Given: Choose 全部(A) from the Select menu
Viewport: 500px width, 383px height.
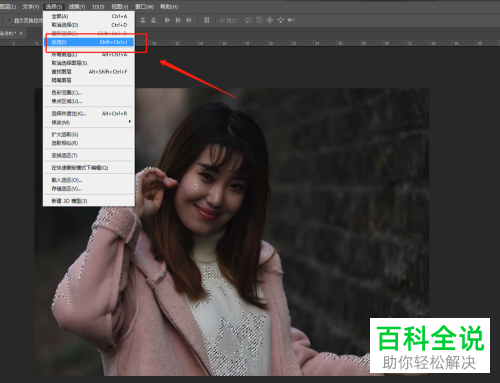Looking at the screenshot, I should click(89, 16).
